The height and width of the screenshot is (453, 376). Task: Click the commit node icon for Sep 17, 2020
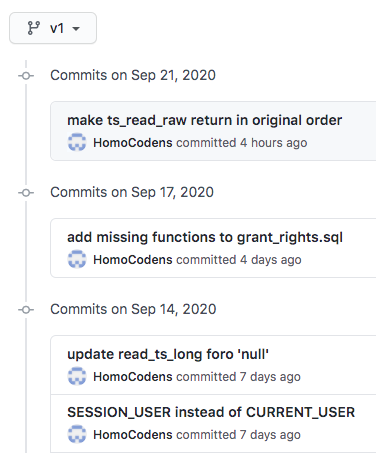(x=26, y=193)
